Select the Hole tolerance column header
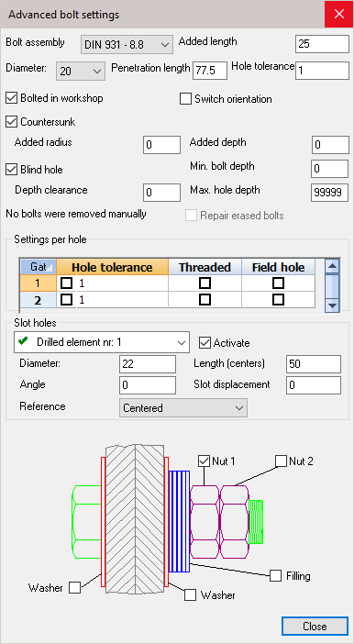Screen dimensions: 354x644 point(112,267)
